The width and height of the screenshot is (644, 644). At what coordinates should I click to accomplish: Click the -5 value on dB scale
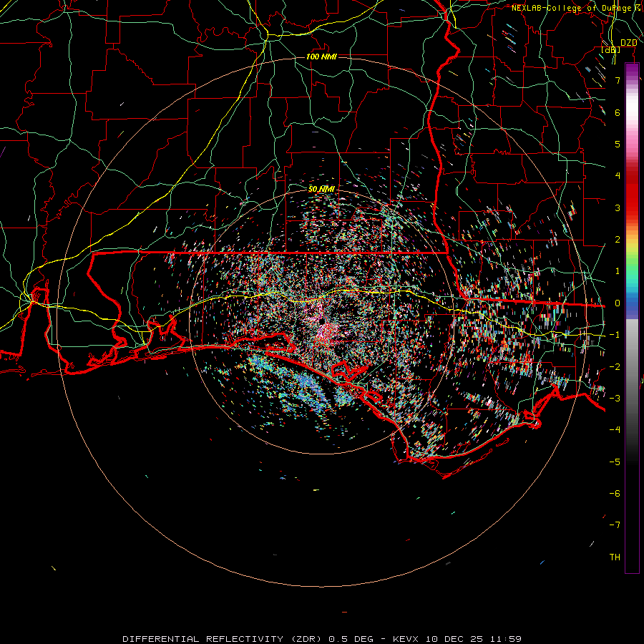[615, 462]
